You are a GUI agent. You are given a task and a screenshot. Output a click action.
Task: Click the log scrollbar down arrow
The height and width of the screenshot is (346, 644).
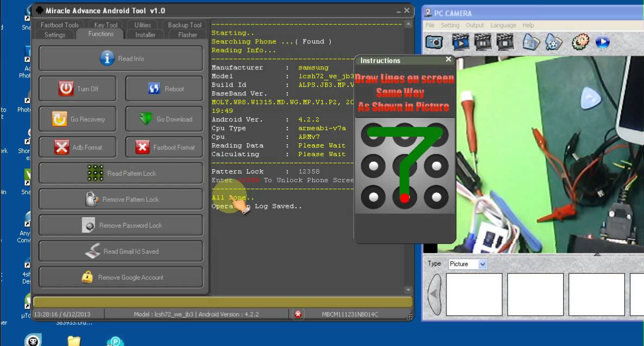click(x=408, y=290)
